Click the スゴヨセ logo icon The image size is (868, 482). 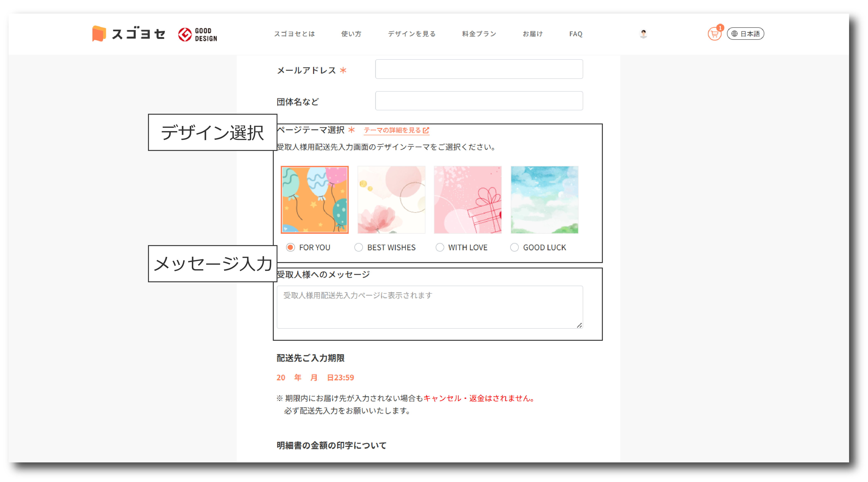tap(99, 34)
